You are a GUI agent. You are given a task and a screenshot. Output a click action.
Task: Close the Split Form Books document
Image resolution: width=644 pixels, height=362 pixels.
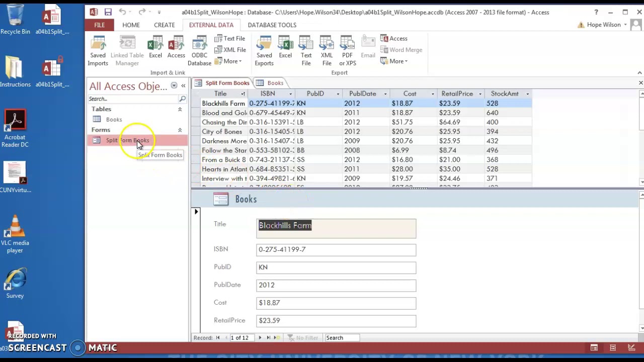[x=640, y=83]
